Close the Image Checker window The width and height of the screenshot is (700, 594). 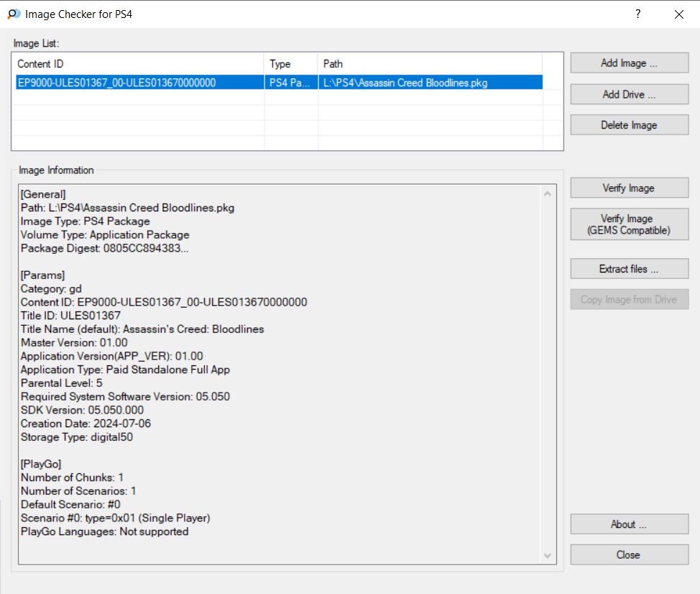tap(679, 14)
